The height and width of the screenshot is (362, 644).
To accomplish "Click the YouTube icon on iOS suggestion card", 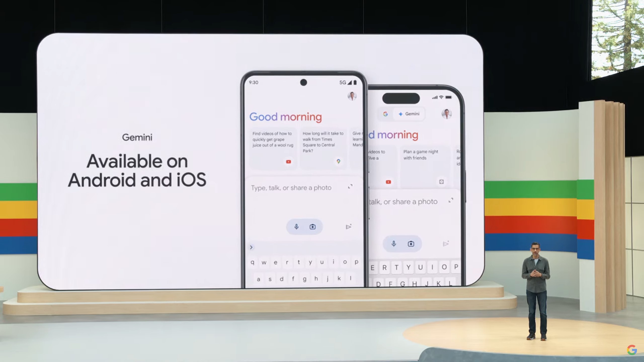I will pyautogui.click(x=388, y=182).
